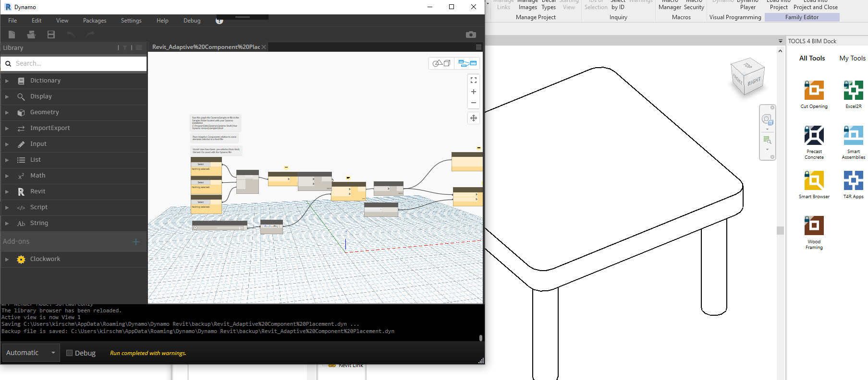
Task: Switch to graph view navigation in Dynamo
Action: 467,63
